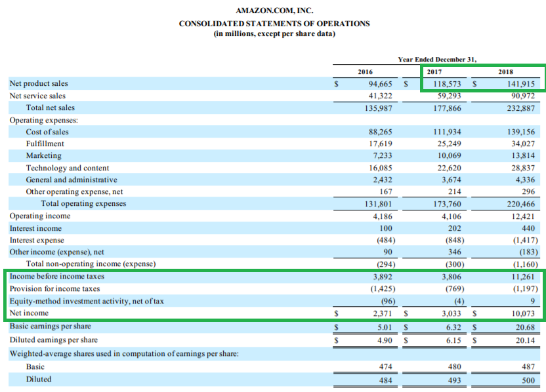Select Operating income 2018 value 12,421
Image resolution: width=546 pixels, height=392 pixels.
pyautogui.click(x=523, y=216)
